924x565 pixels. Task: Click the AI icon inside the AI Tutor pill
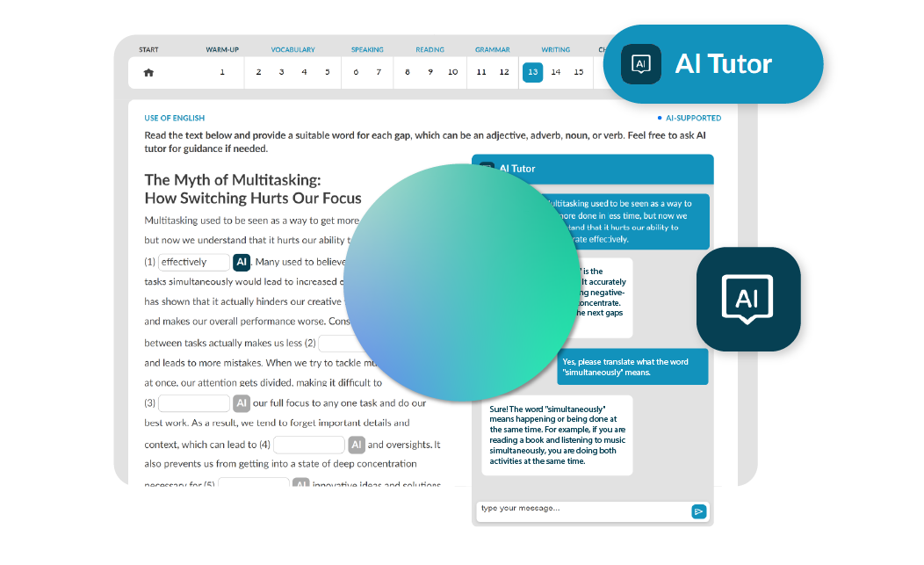click(x=641, y=64)
